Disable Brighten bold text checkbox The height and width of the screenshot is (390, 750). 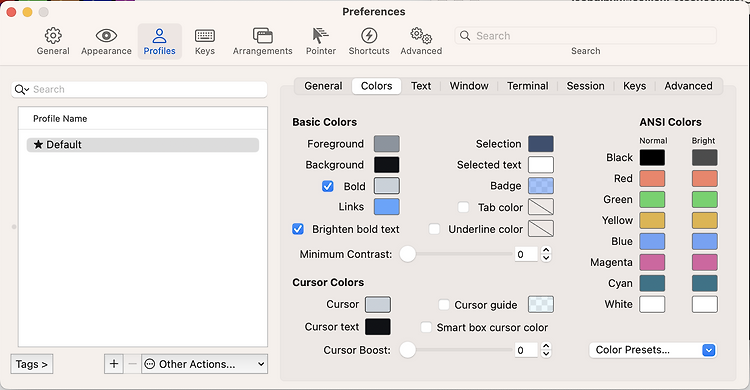point(298,229)
